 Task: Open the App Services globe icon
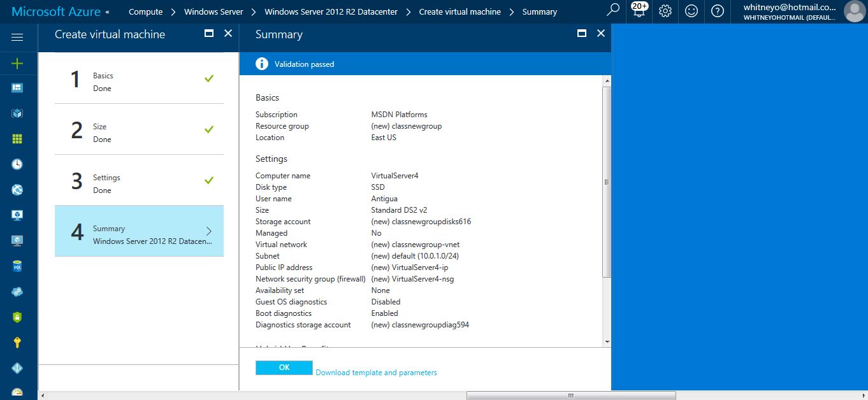click(x=17, y=190)
